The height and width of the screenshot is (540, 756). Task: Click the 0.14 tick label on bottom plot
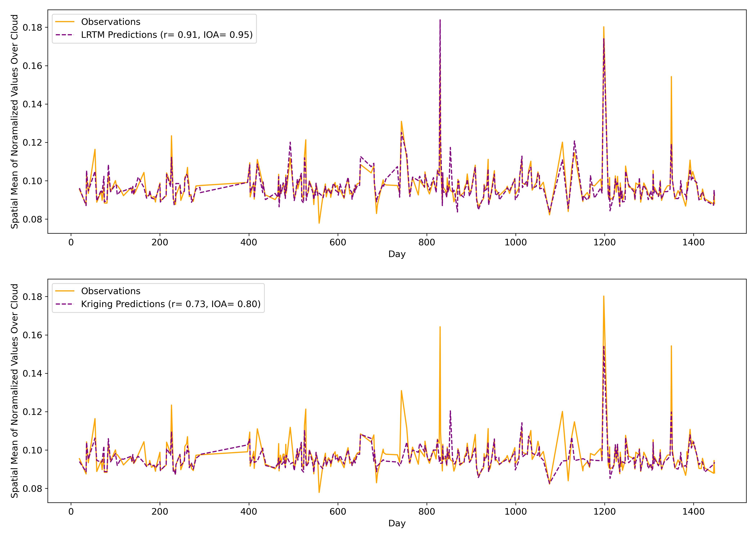(x=33, y=373)
